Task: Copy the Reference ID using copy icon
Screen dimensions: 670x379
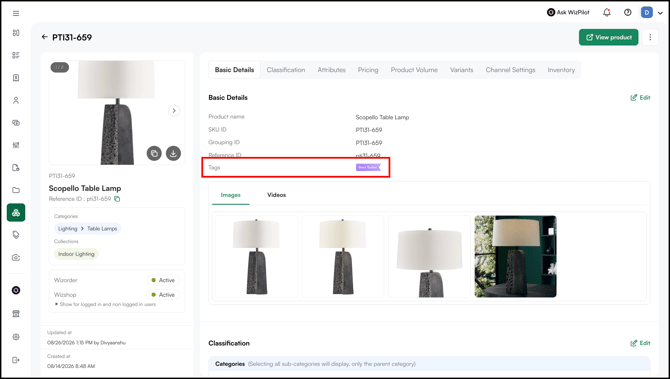Action: [117, 199]
